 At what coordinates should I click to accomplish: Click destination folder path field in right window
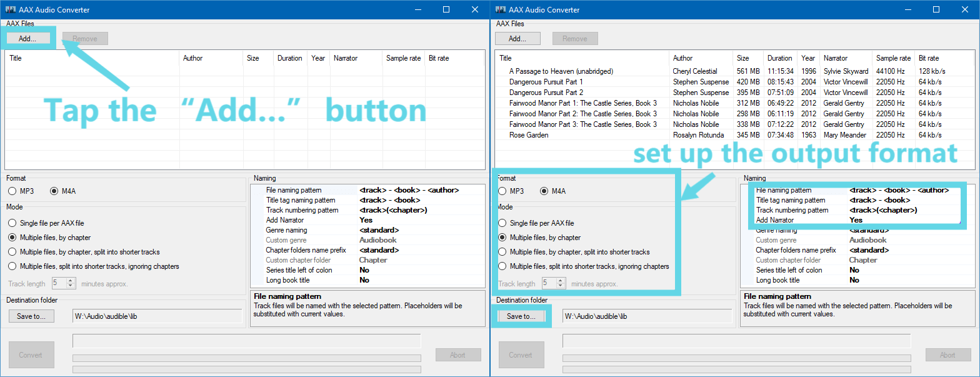pyautogui.click(x=647, y=316)
